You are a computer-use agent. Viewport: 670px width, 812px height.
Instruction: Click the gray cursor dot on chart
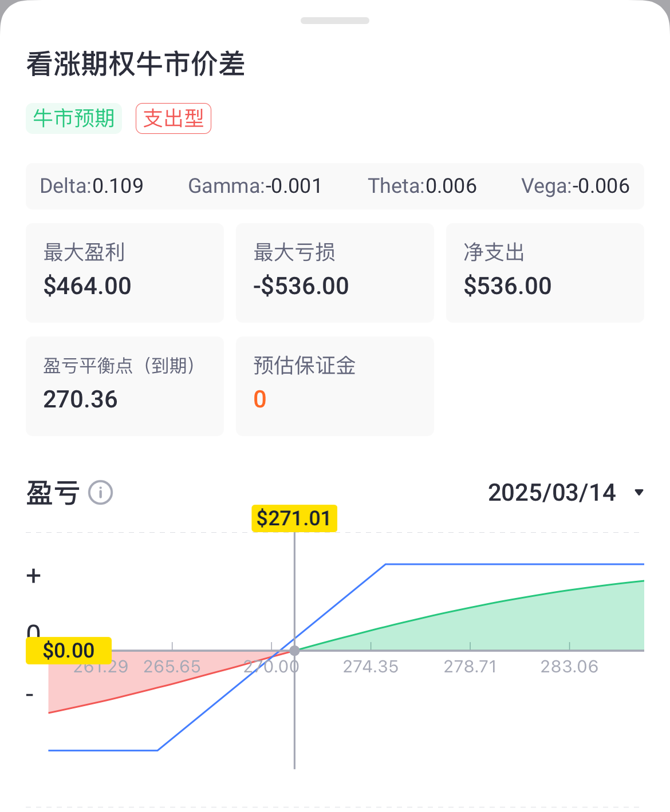[x=294, y=651]
